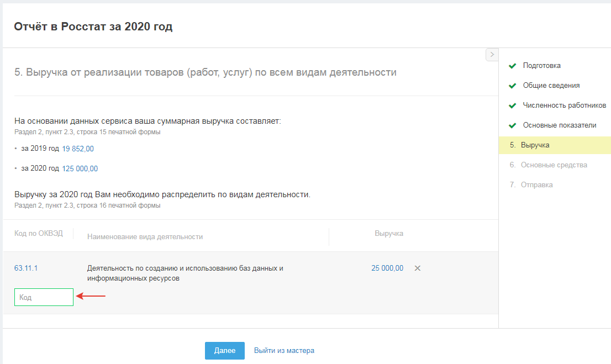This screenshot has width=611, height=364.
Task: Click the green checkmark next to Подготовка
Action: [513, 66]
